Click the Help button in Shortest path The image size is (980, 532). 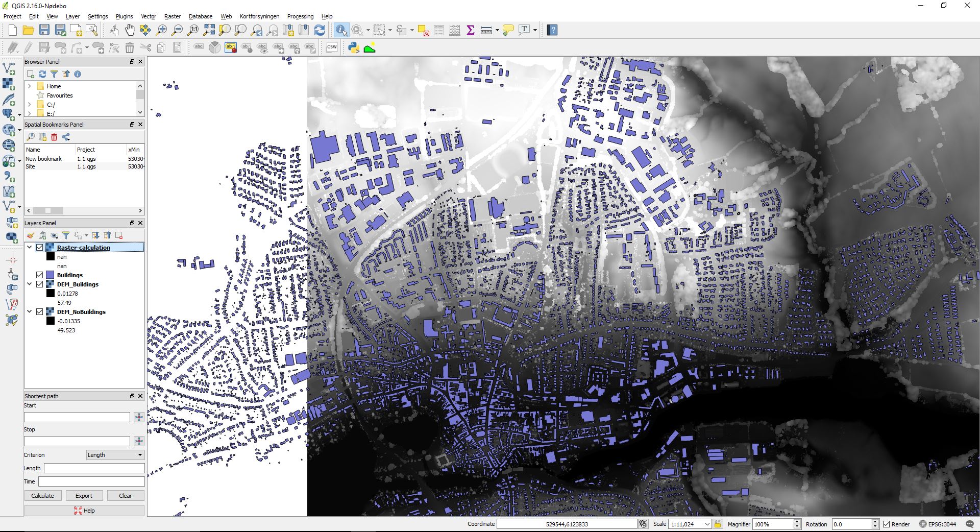click(84, 511)
